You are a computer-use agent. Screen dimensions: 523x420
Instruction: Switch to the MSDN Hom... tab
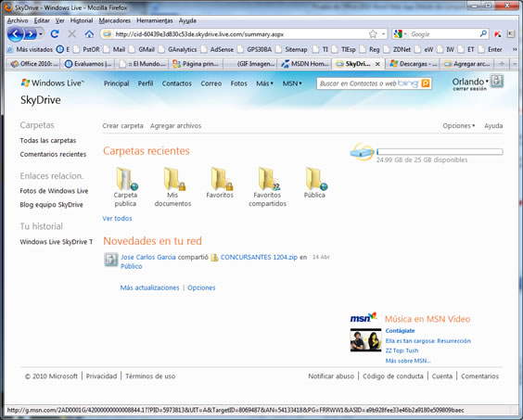pyautogui.click(x=304, y=63)
